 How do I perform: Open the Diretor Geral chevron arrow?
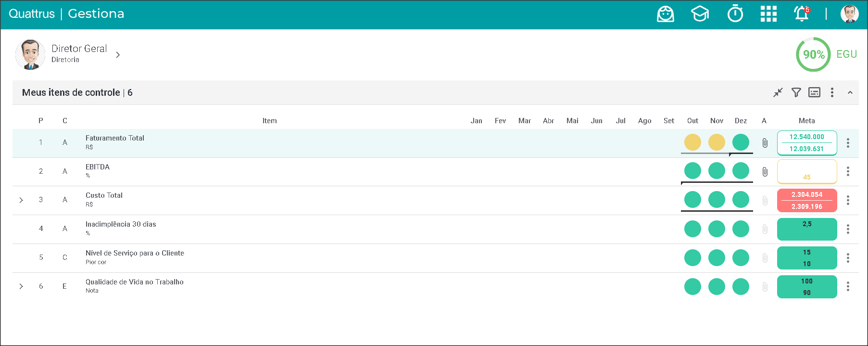tap(118, 55)
